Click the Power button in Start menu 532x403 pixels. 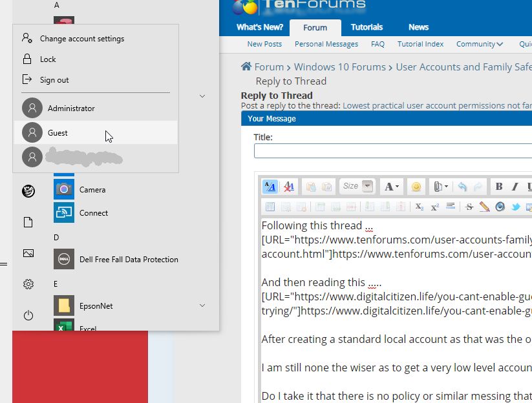click(x=28, y=315)
